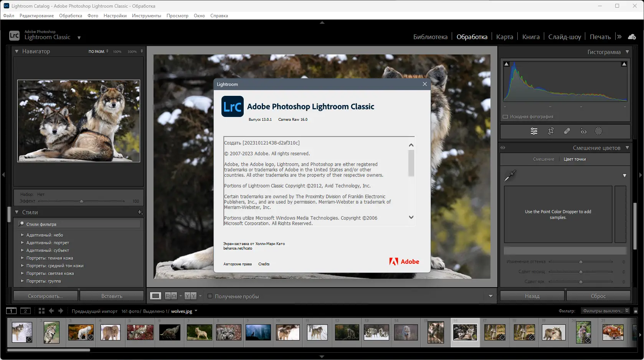This screenshot has width=644, height=360.
Task: Check the «Исходная фотография» box under the histogram
Action: click(x=505, y=116)
